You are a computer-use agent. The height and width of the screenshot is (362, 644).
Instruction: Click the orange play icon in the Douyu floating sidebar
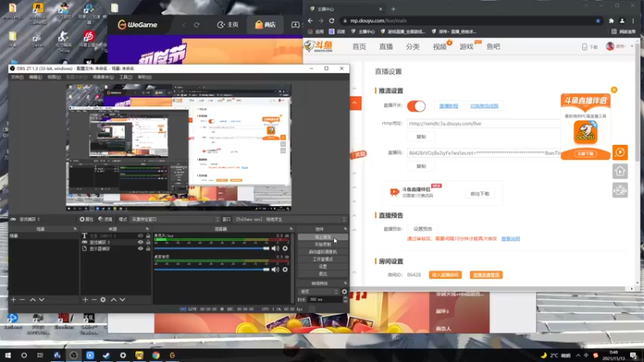pos(620,152)
